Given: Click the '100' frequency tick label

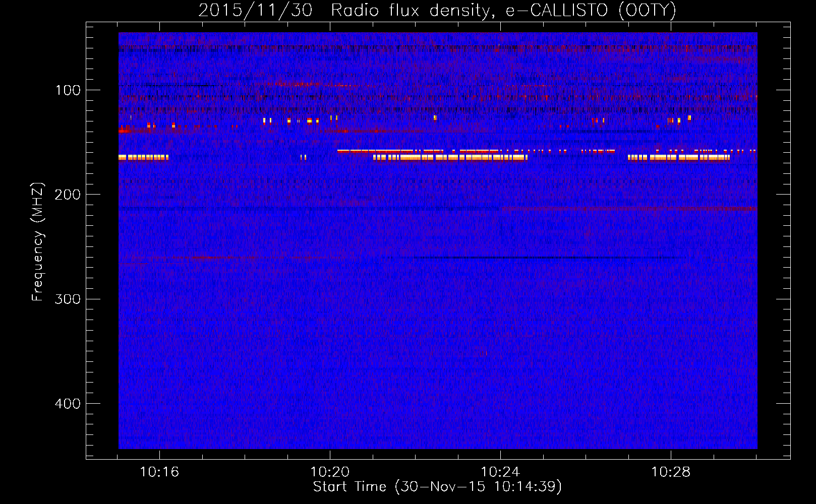Looking at the screenshot, I should (68, 90).
